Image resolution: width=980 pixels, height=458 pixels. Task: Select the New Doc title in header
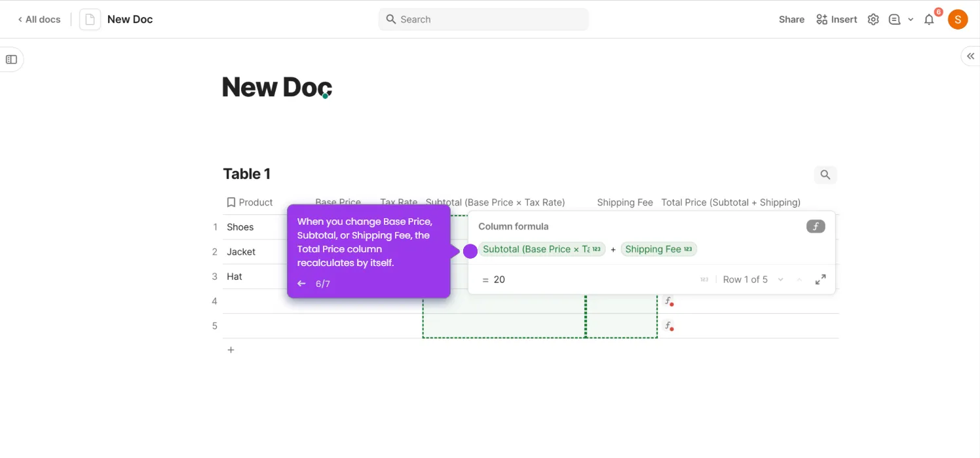click(130, 20)
